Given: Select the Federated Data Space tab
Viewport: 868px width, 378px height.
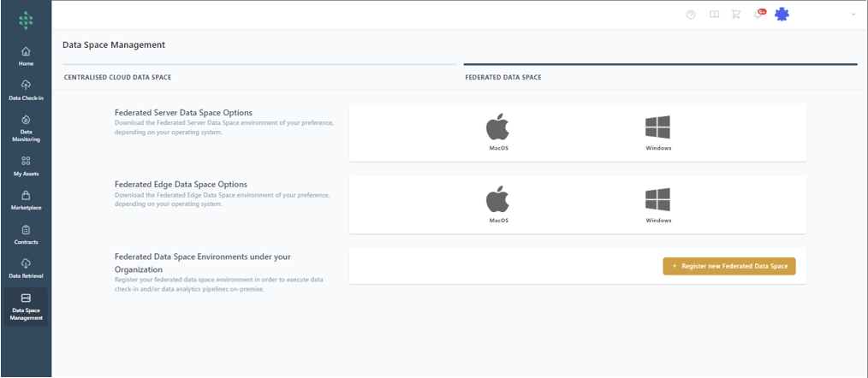Looking at the screenshot, I should click(x=502, y=77).
